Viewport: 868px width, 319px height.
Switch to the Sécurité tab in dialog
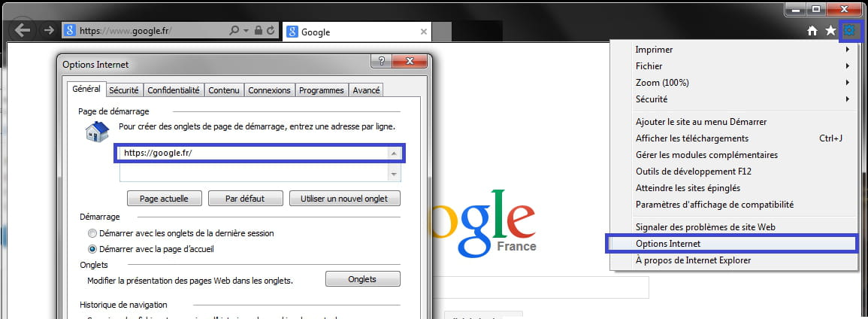coord(124,90)
